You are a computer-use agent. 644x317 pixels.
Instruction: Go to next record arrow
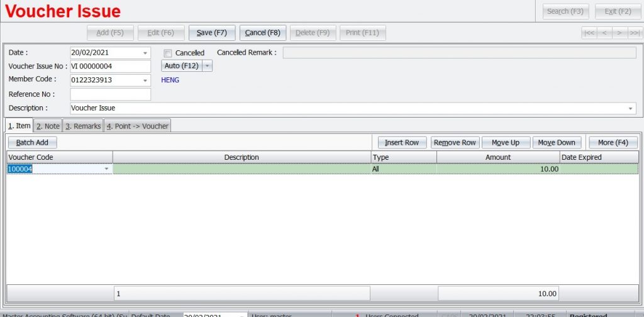click(619, 33)
